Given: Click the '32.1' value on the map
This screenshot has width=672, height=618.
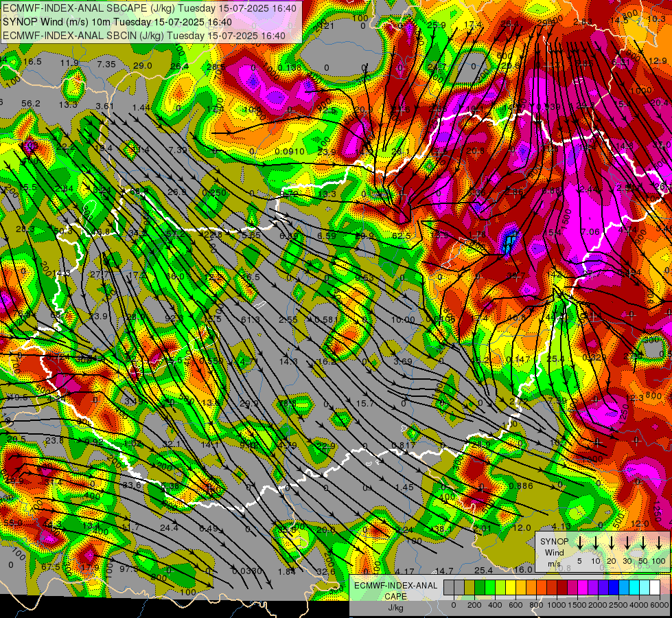Looking at the screenshot, I should pyautogui.click(x=172, y=444).
